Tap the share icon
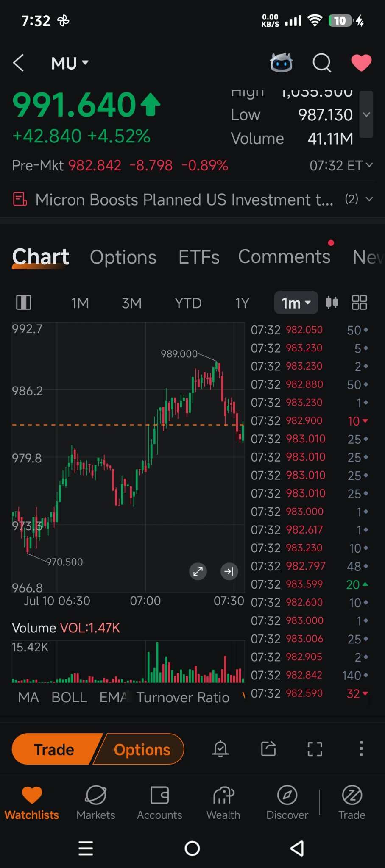This screenshot has height=868, width=385. [268, 749]
